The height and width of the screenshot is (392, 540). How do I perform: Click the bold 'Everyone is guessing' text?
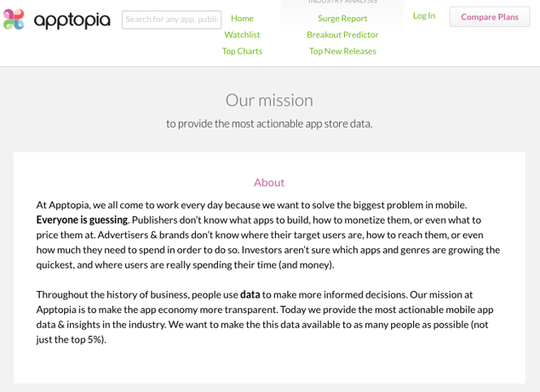click(82, 220)
